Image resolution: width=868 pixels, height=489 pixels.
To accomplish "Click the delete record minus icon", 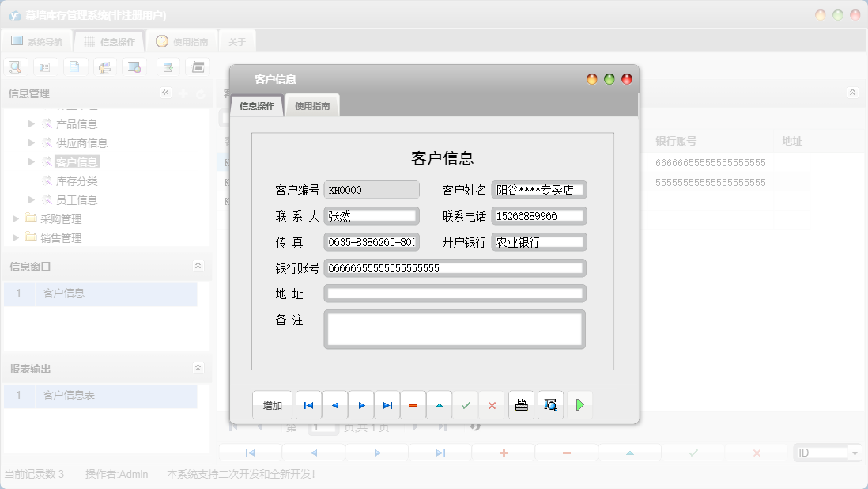I will pyautogui.click(x=413, y=404).
